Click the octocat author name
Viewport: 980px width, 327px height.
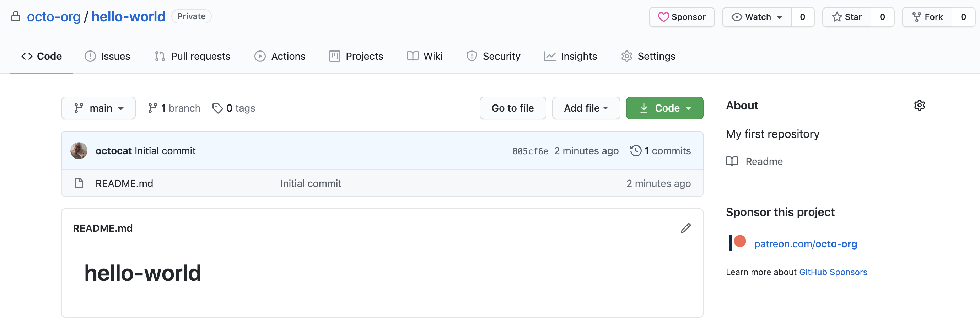tap(113, 151)
